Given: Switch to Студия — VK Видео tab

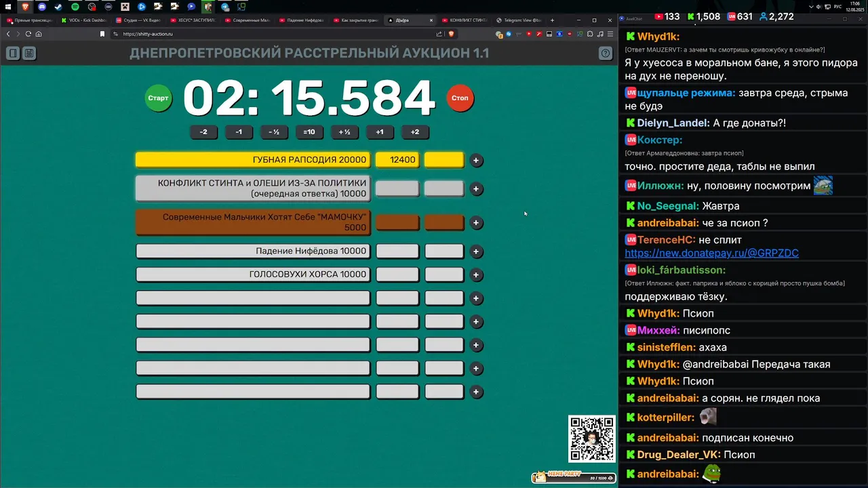Looking at the screenshot, I should pyautogui.click(x=138, y=20).
